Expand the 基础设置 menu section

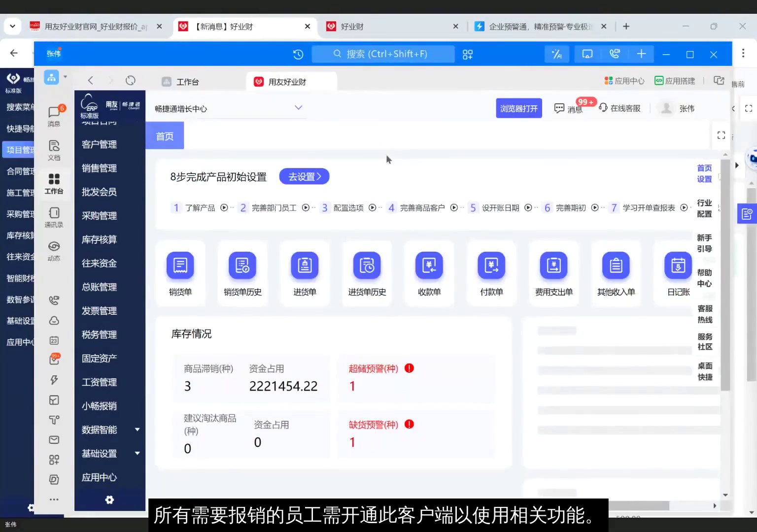[99, 453]
